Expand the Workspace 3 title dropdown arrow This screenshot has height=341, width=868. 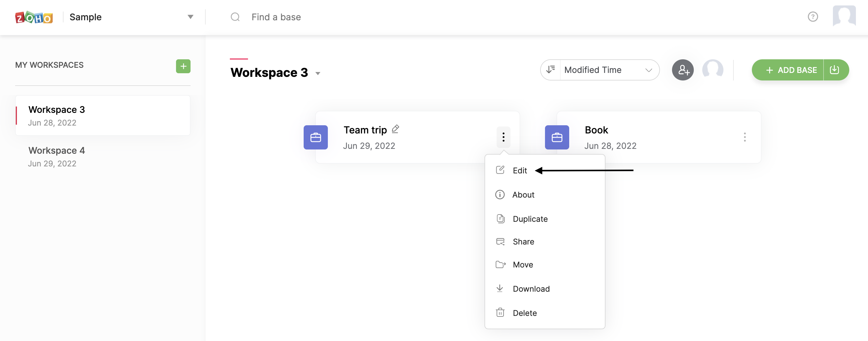(x=318, y=74)
